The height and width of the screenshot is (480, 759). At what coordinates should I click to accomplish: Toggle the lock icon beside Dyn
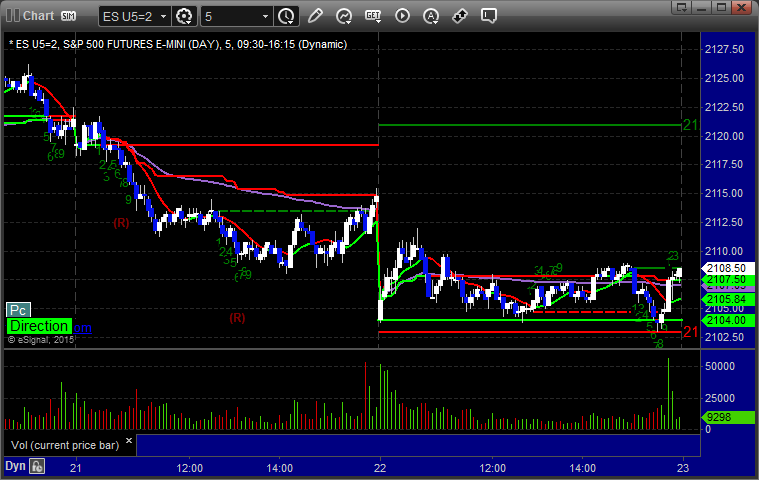point(38,466)
